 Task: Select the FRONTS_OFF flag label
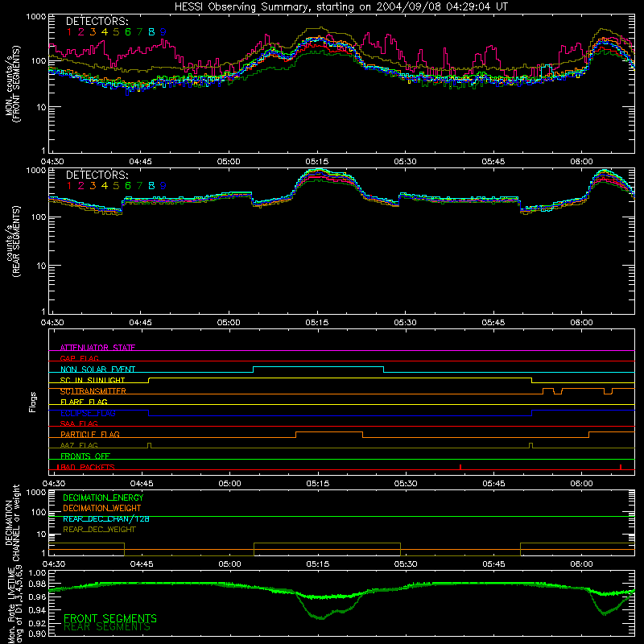(85, 456)
